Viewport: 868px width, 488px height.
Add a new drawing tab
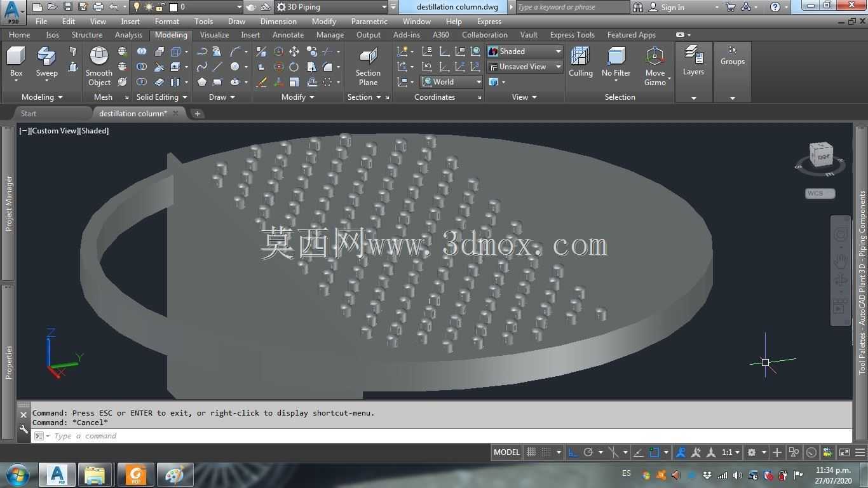click(198, 114)
